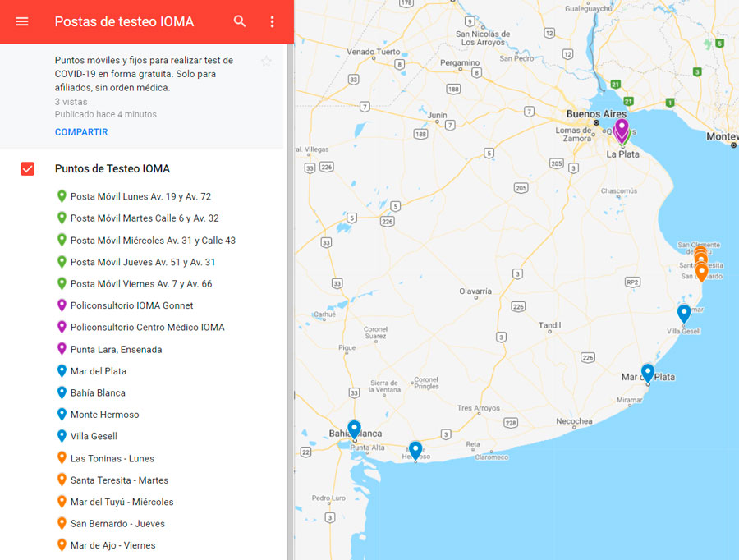Click green pin beside Posta Móvil Miércoles
Screen dimensions: 739x560
[x=62, y=240]
